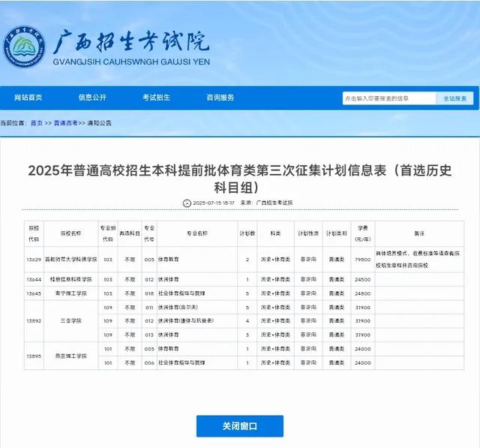Viewport: 480px width, 448px height.
Task: Click the publish timestamp 2025-07-15
Action: 213,203
